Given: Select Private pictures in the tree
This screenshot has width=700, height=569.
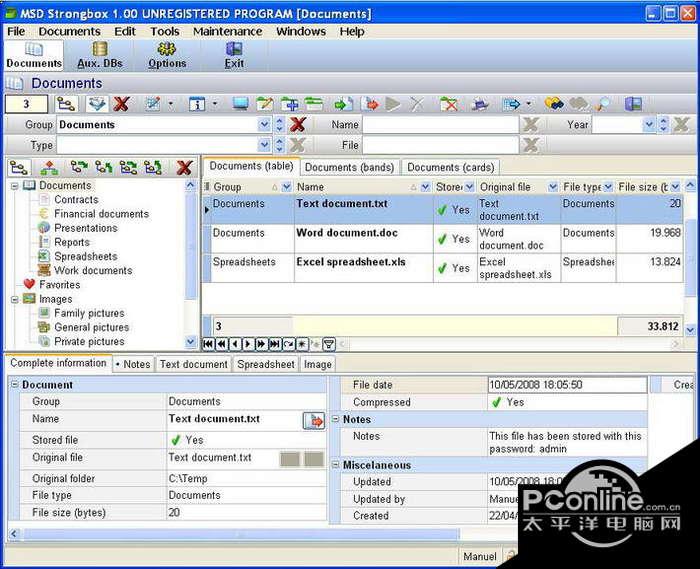Looking at the screenshot, I should [89, 341].
